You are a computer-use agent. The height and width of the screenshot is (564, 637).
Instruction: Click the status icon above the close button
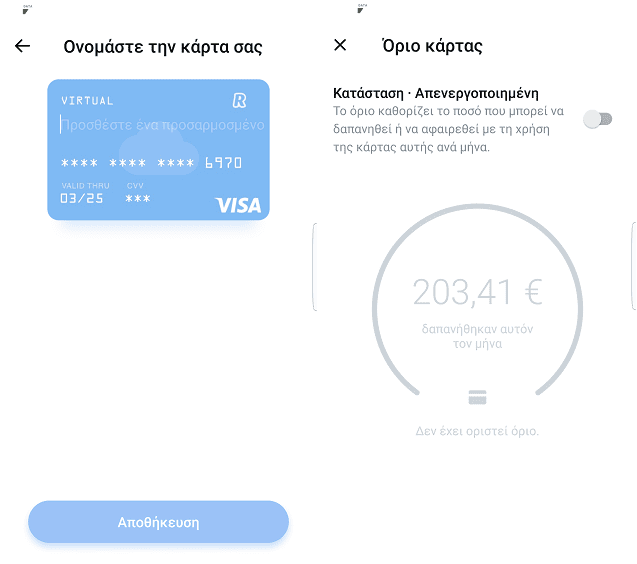(x=362, y=8)
